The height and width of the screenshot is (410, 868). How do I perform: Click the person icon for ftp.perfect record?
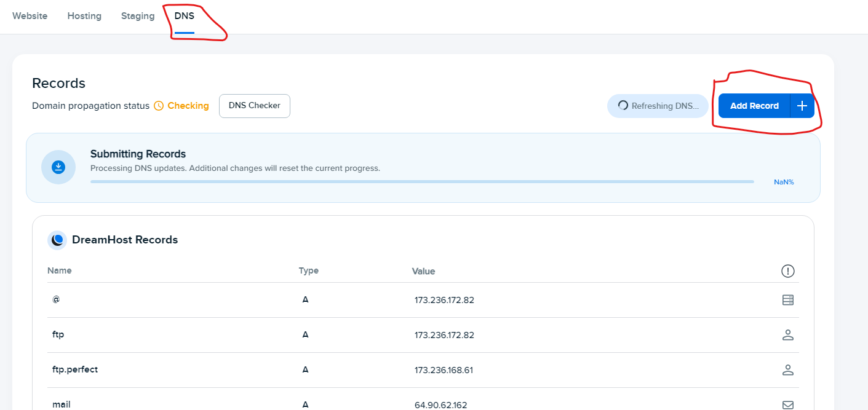(788, 369)
